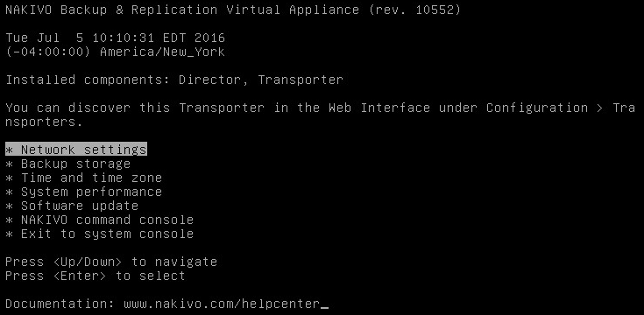Click the Up/Down navigate hint text
This screenshot has height=315, width=644.
coord(111,262)
